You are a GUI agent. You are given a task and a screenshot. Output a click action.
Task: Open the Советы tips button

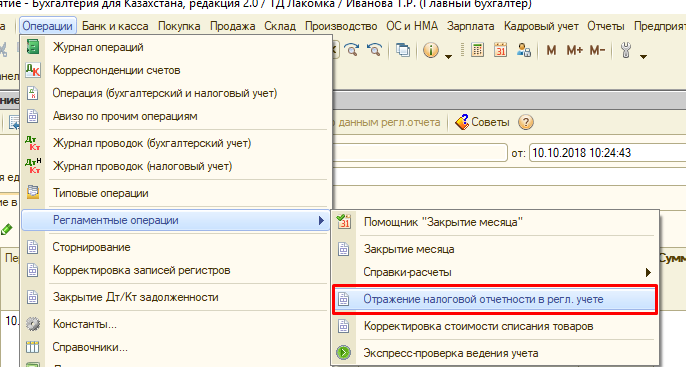pos(483,122)
